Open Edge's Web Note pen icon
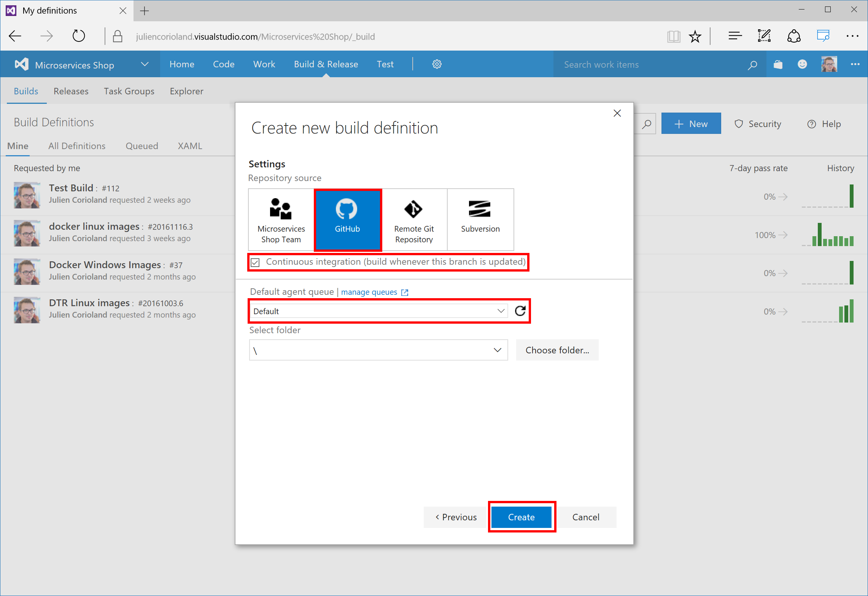The height and width of the screenshot is (596, 868). tap(764, 36)
